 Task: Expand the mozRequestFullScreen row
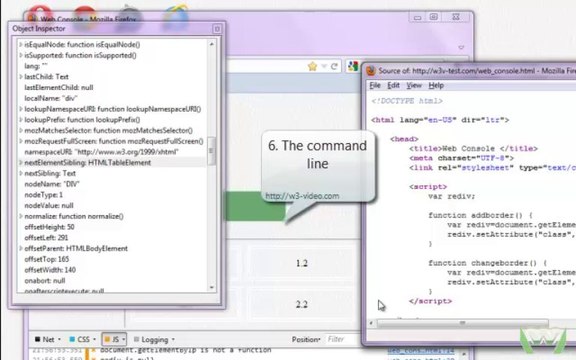[x=21, y=141]
